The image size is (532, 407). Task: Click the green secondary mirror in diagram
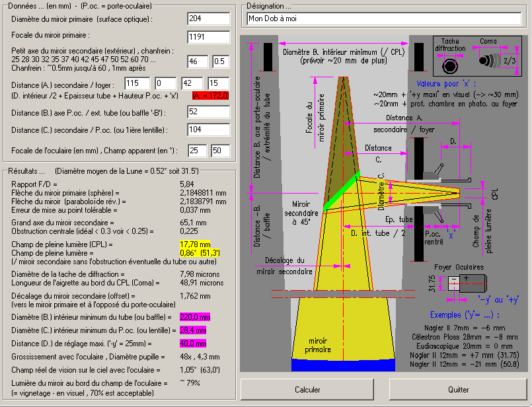(x=342, y=192)
